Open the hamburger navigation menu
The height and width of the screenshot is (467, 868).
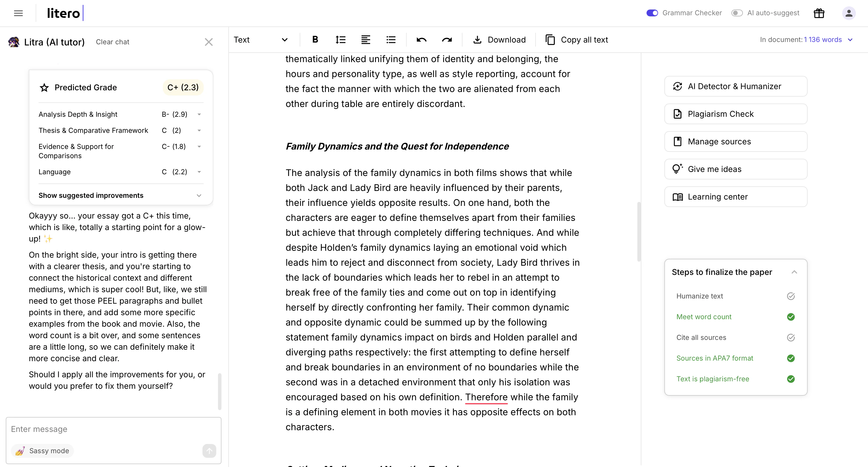pyautogui.click(x=18, y=13)
